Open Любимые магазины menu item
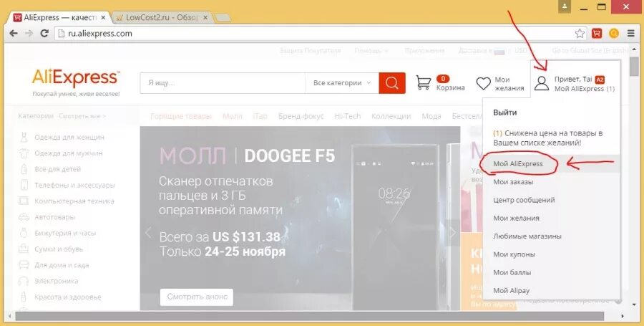The height and width of the screenshot is (326, 644). (x=527, y=236)
